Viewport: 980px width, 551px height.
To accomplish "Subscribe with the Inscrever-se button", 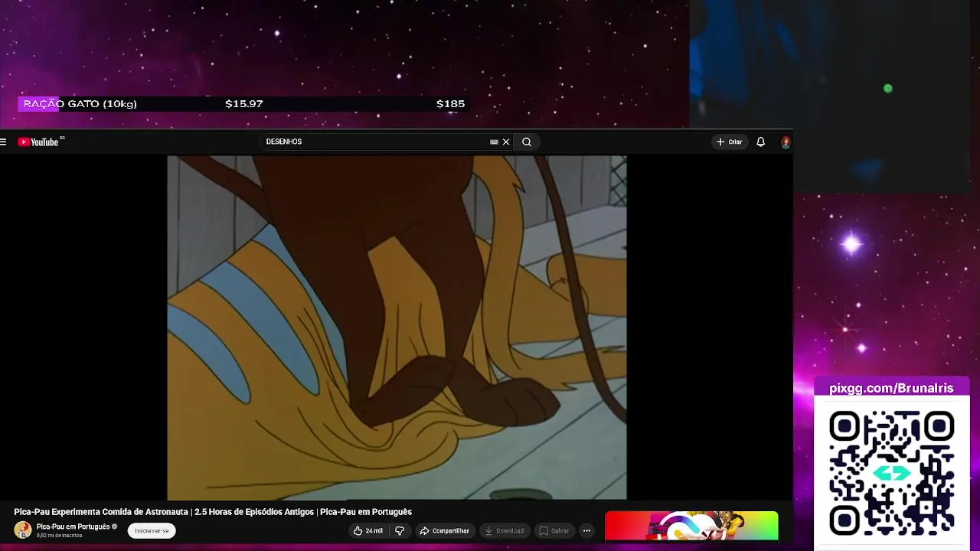I will (x=152, y=530).
